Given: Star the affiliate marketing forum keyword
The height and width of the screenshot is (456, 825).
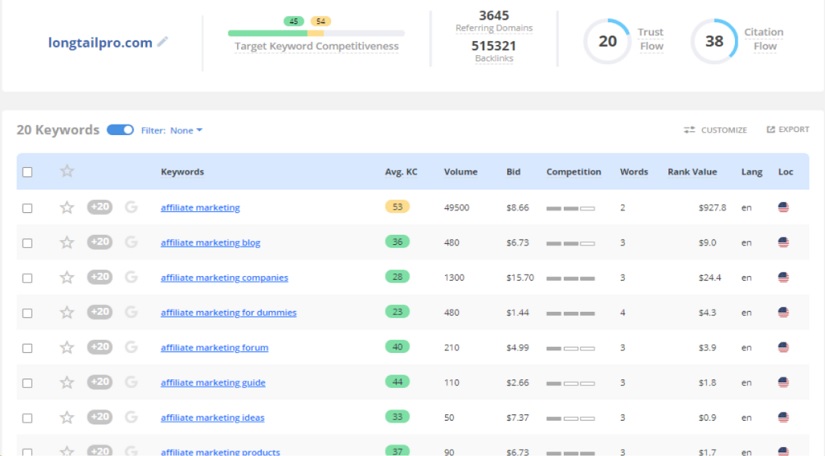Looking at the screenshot, I should click(x=67, y=347).
